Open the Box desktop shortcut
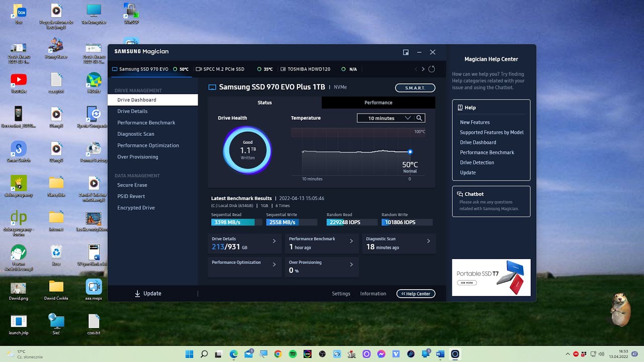644x362 pixels. point(19,14)
